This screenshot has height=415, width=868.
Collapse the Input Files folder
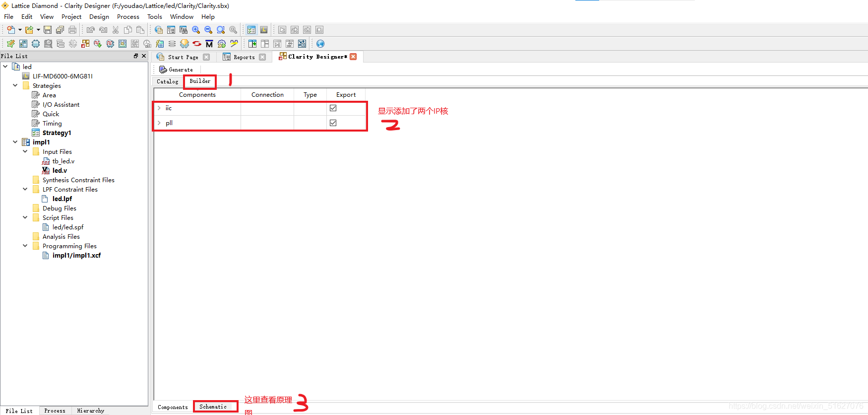pyautogui.click(x=25, y=151)
